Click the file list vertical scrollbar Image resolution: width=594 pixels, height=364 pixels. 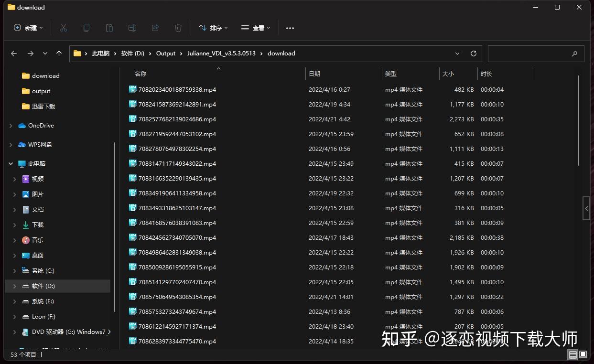(579, 121)
